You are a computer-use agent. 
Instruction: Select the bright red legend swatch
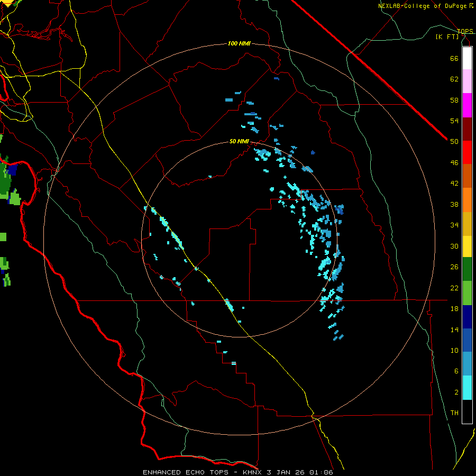(467, 153)
